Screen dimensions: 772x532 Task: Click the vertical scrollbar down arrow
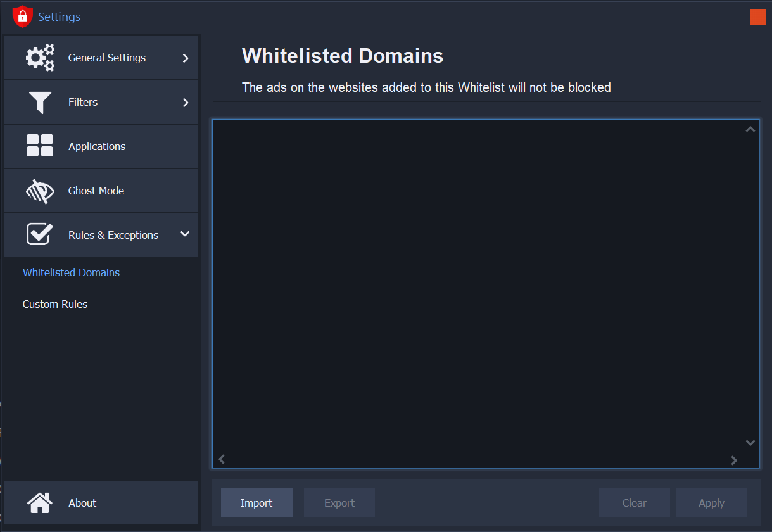[x=750, y=443]
